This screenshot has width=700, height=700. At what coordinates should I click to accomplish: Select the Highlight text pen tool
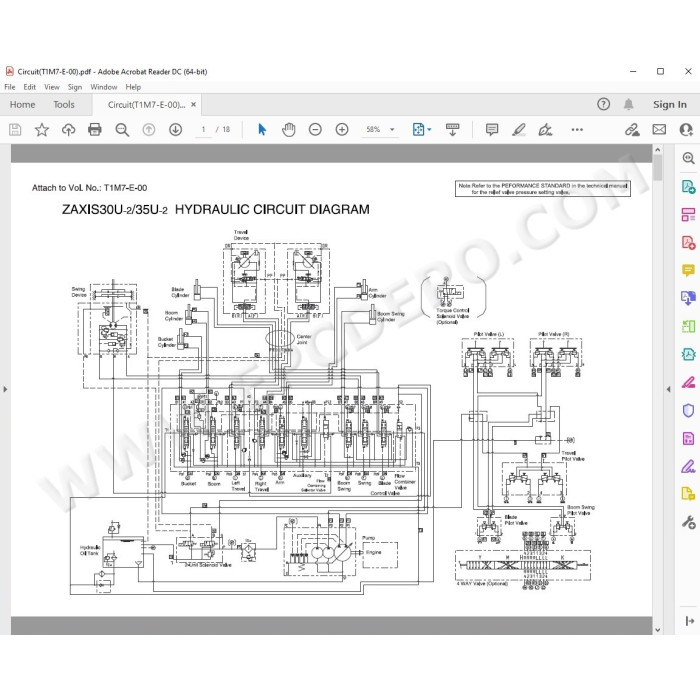[519, 130]
